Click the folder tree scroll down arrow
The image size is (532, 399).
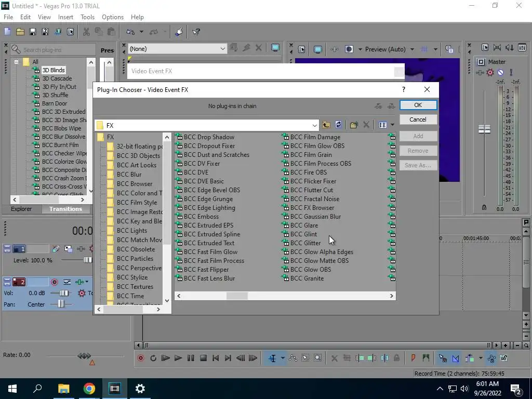tap(167, 301)
